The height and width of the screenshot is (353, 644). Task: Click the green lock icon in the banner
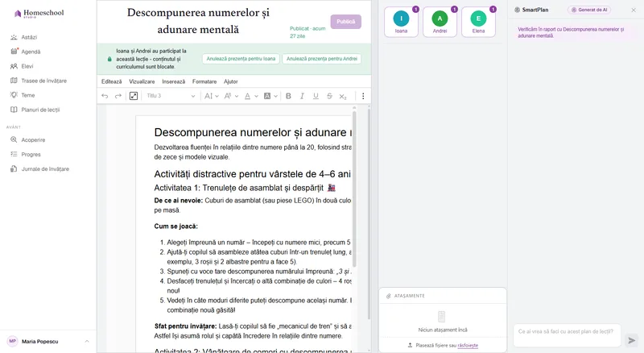pos(109,59)
